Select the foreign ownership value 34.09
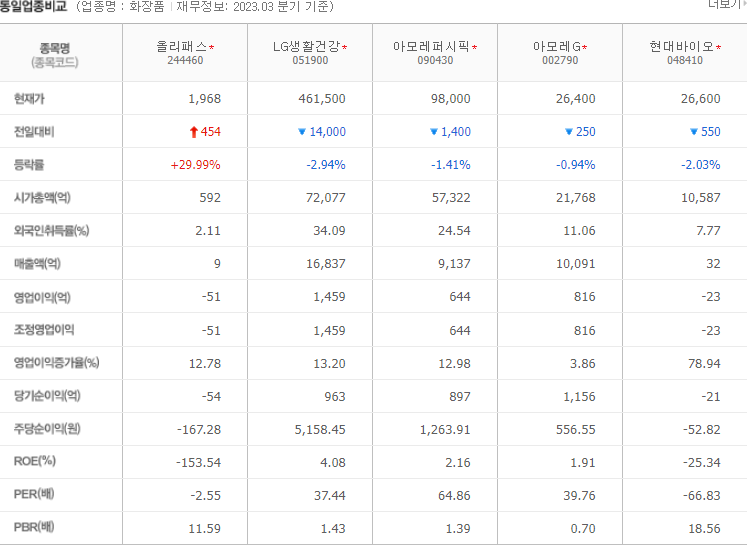This screenshot has width=754, height=557. 329,231
